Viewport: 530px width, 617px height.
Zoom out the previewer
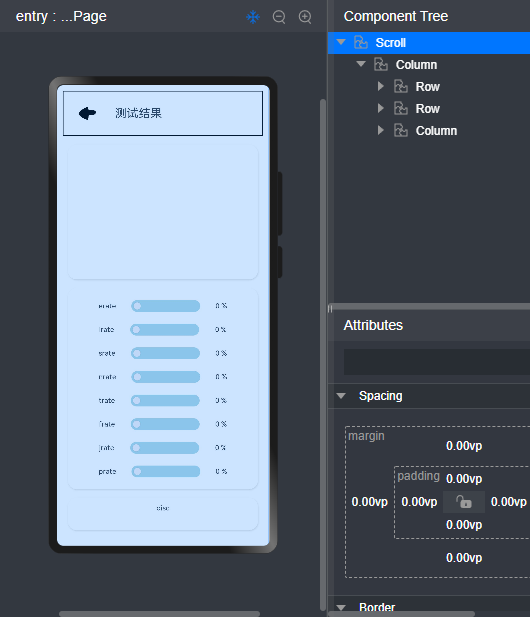coord(279,17)
